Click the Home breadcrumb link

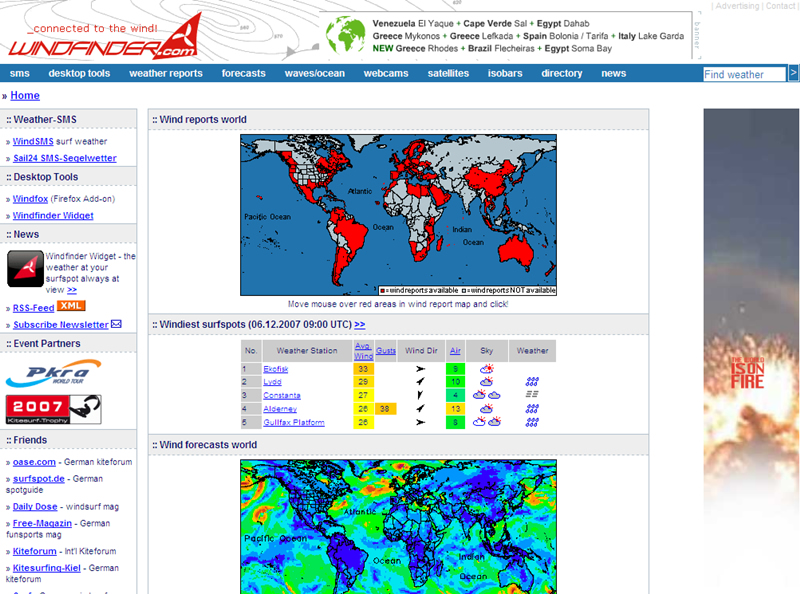tap(25, 95)
